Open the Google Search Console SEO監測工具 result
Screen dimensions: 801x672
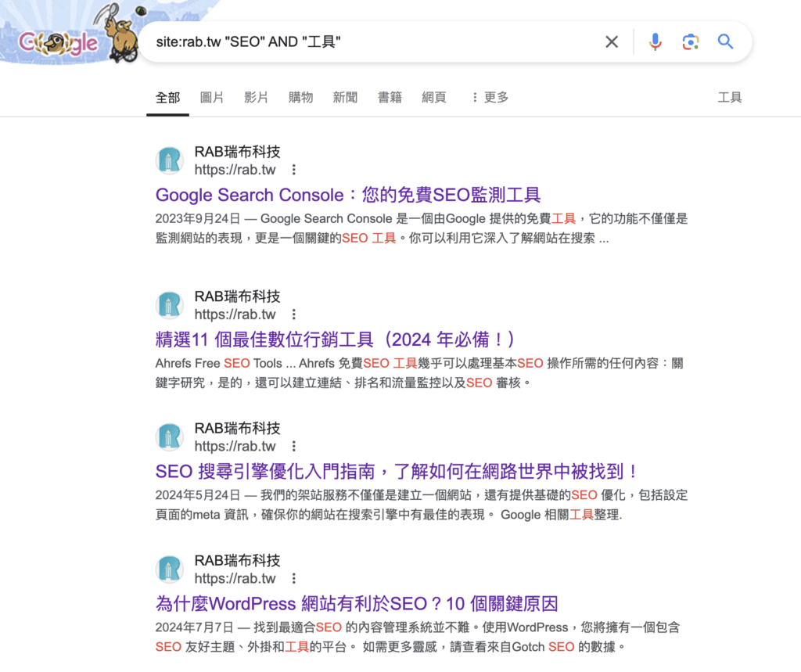[349, 194]
